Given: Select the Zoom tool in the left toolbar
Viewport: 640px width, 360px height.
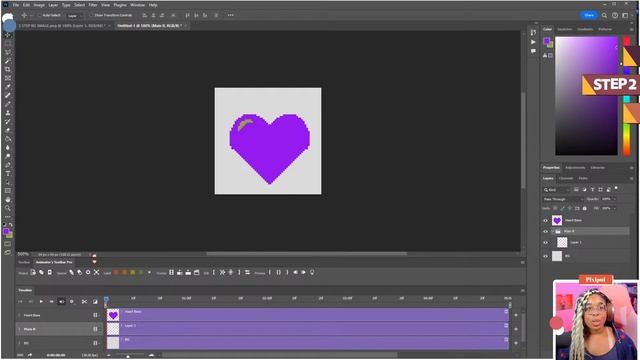Looking at the screenshot, I should tap(8, 208).
